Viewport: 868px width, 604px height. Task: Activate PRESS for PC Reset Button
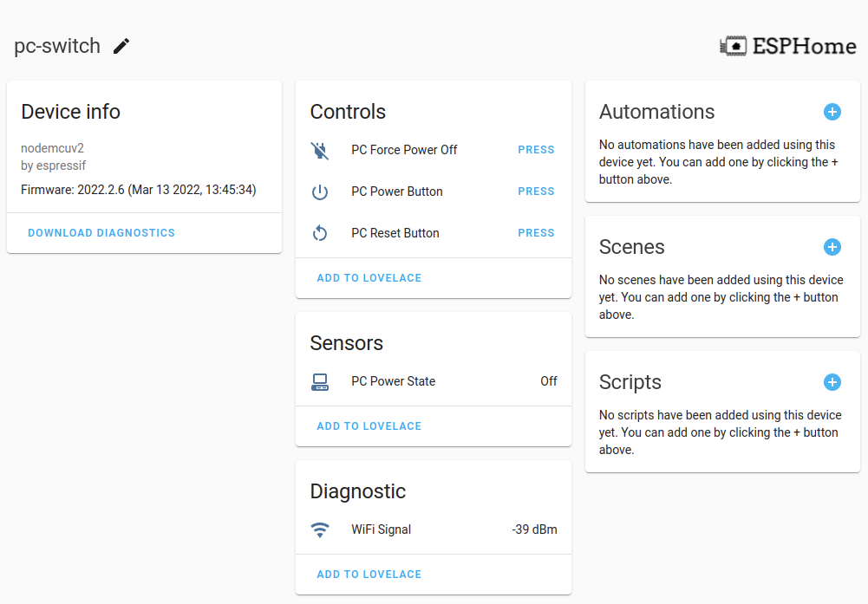point(536,233)
